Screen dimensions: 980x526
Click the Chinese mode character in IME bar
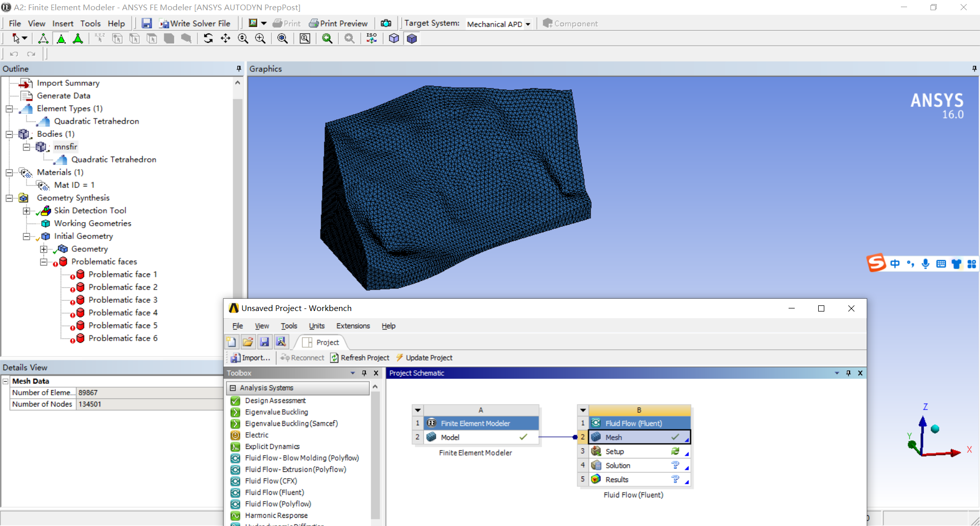coord(895,264)
